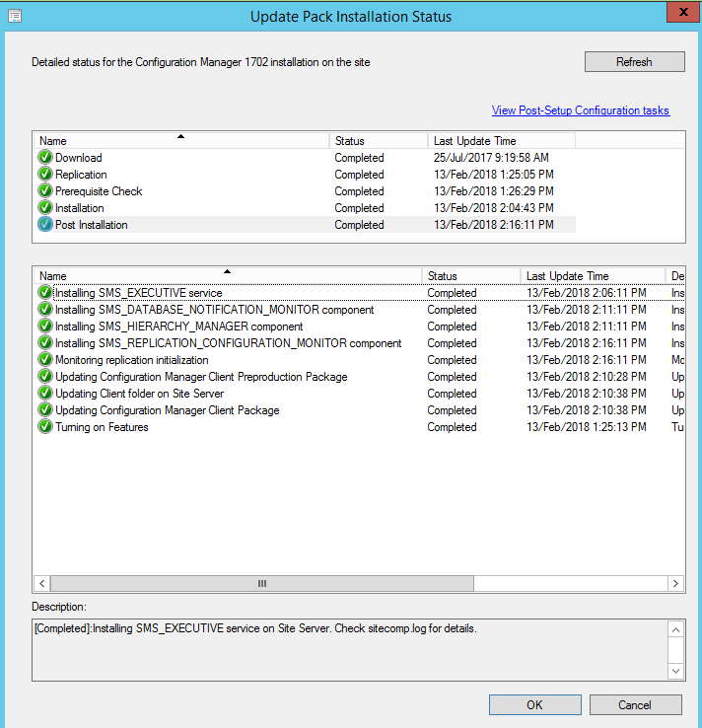Select the Download row text
This screenshot has width=702, height=728.
[x=79, y=158]
